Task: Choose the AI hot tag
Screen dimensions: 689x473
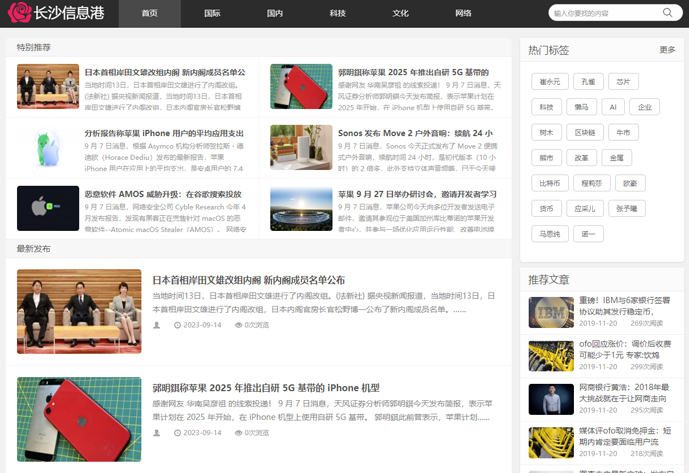Action: click(x=611, y=107)
